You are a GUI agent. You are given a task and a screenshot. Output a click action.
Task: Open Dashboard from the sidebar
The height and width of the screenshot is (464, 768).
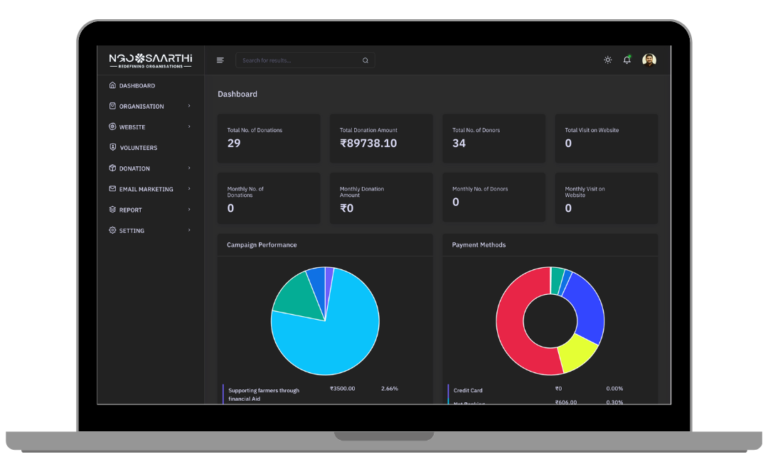coord(137,86)
